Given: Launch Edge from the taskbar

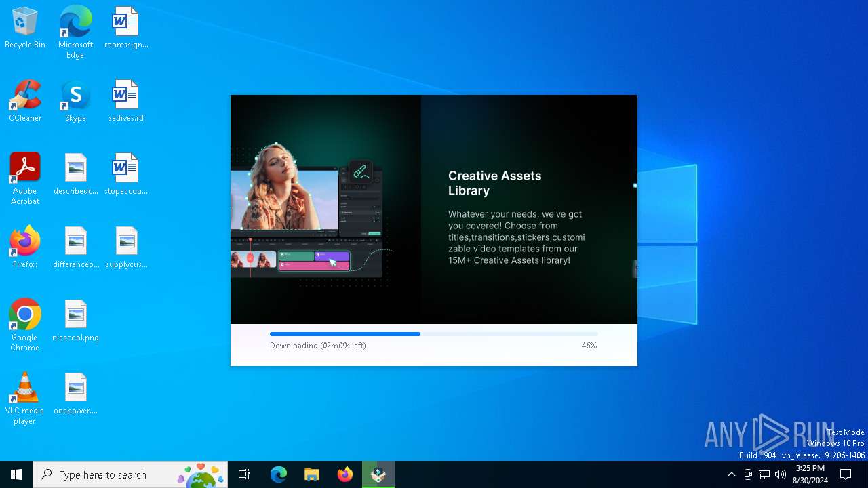Looking at the screenshot, I should pos(279,474).
